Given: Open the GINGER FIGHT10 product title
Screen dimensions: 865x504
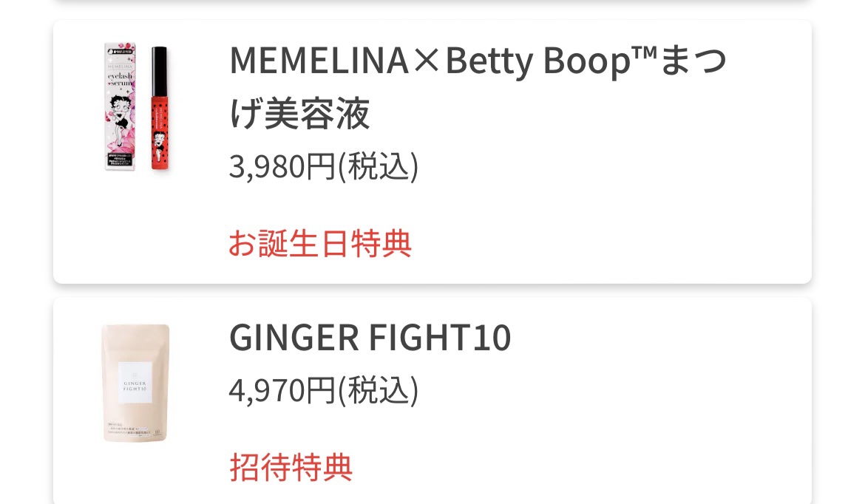Looking at the screenshot, I should 370,338.
